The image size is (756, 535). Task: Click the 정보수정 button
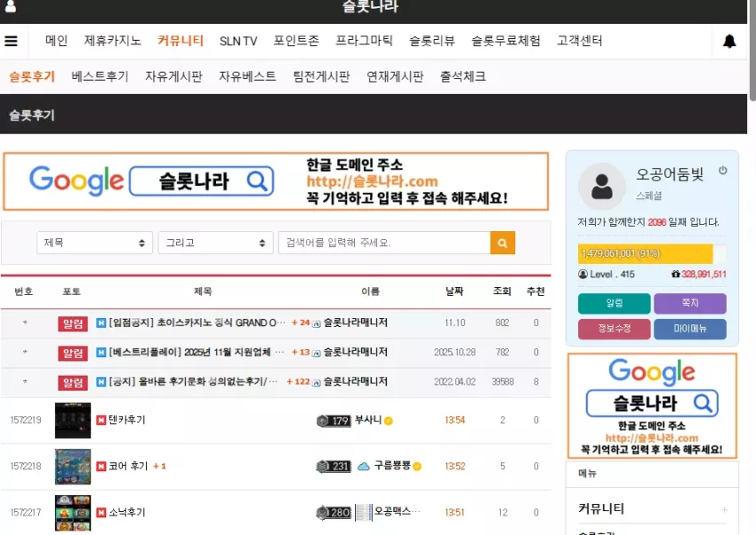coord(615,329)
